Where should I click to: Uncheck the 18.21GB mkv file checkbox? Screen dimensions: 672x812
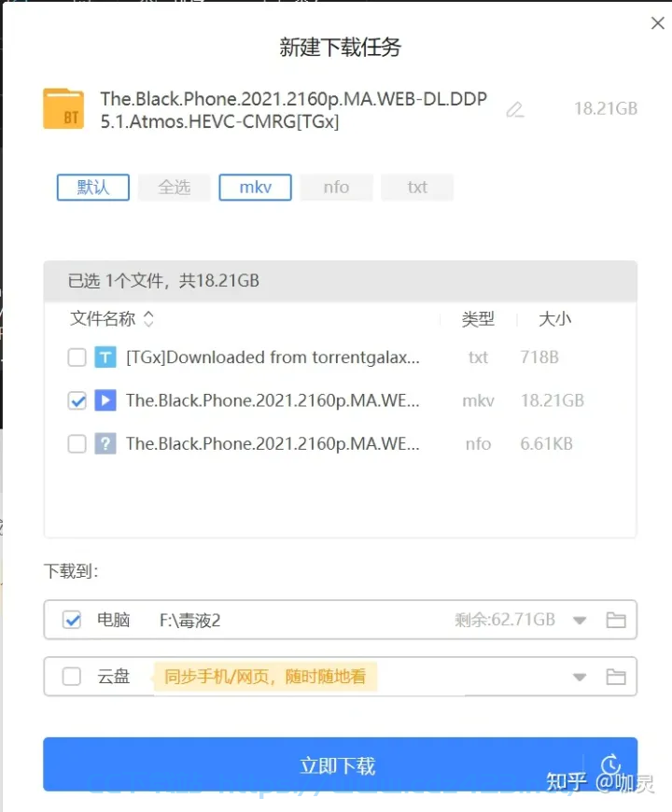point(77,400)
